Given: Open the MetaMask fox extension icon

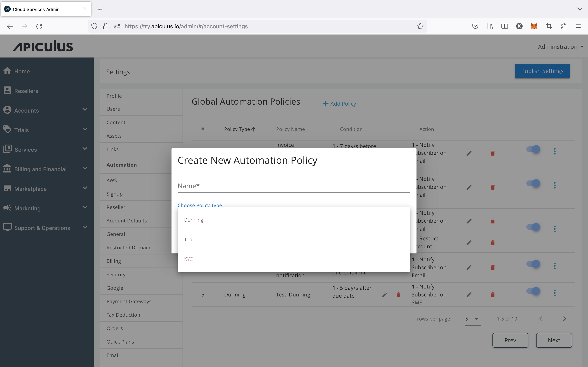Looking at the screenshot, I should [x=534, y=26].
